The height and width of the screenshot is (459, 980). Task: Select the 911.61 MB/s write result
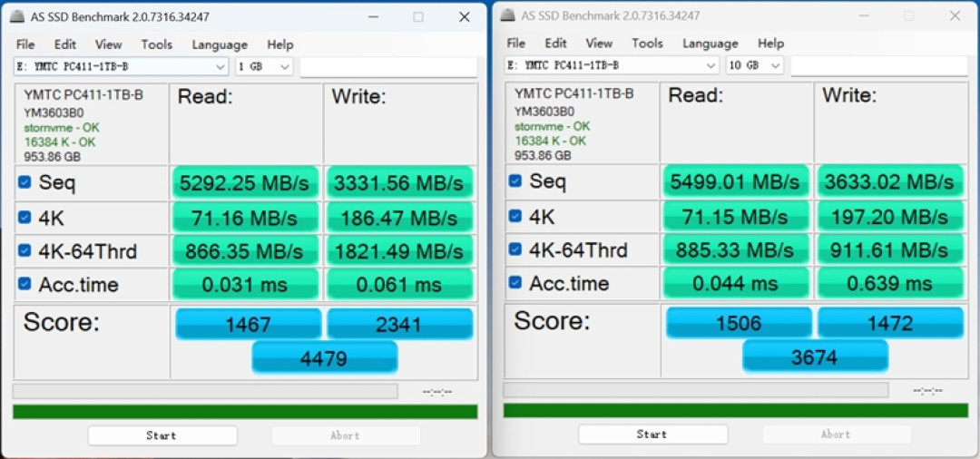coord(889,250)
